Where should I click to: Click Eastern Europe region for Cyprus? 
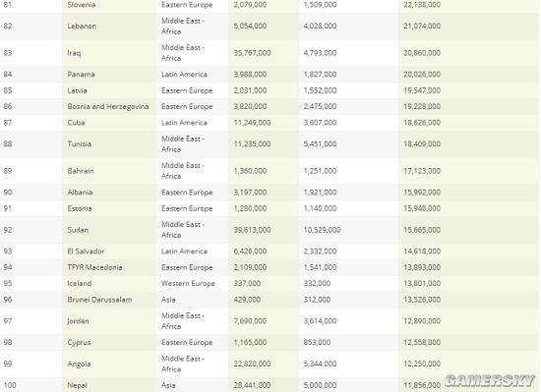click(187, 343)
